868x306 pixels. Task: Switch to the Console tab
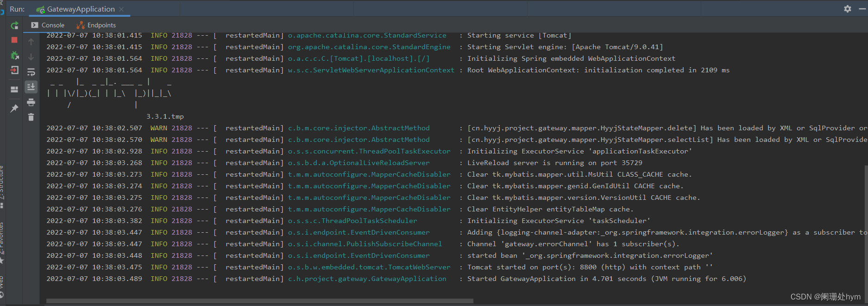[48, 25]
